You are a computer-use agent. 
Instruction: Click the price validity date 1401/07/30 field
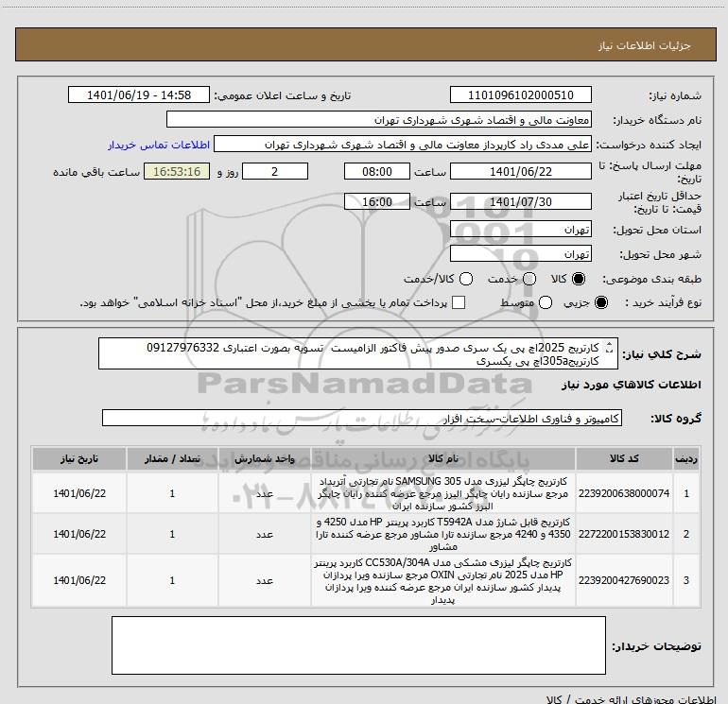tap(520, 201)
